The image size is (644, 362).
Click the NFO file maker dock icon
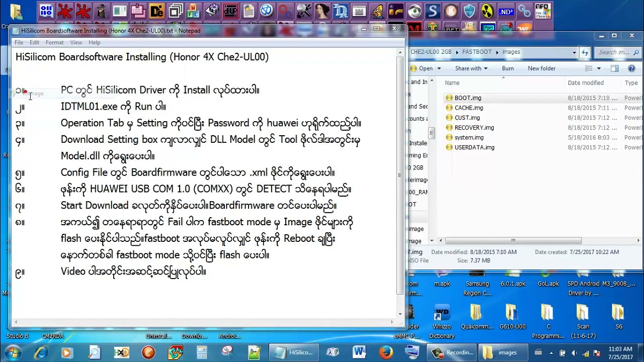tap(542, 11)
